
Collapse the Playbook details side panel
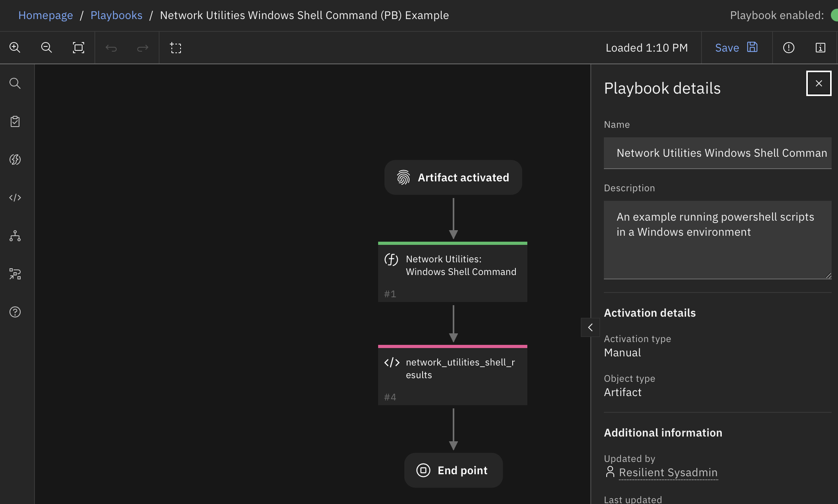coord(590,327)
